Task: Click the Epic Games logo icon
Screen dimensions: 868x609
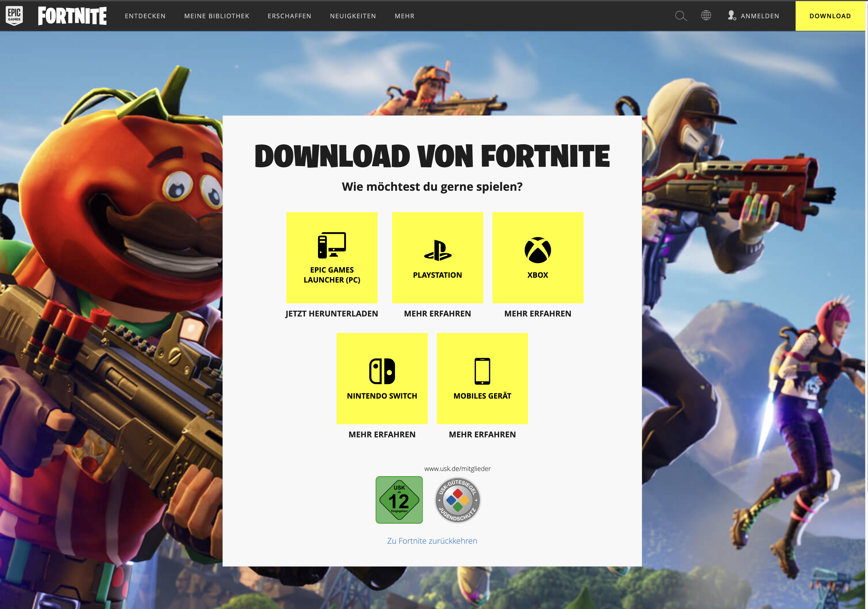Action: (x=14, y=16)
